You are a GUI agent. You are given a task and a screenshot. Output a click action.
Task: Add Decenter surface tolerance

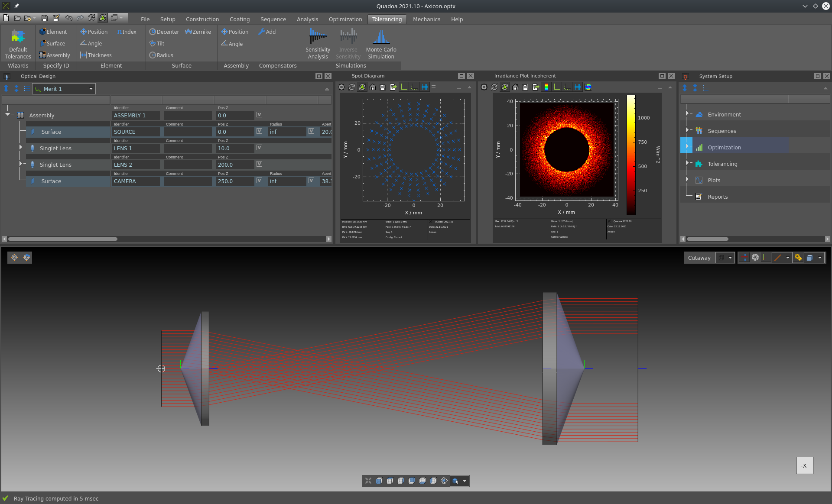click(x=164, y=32)
